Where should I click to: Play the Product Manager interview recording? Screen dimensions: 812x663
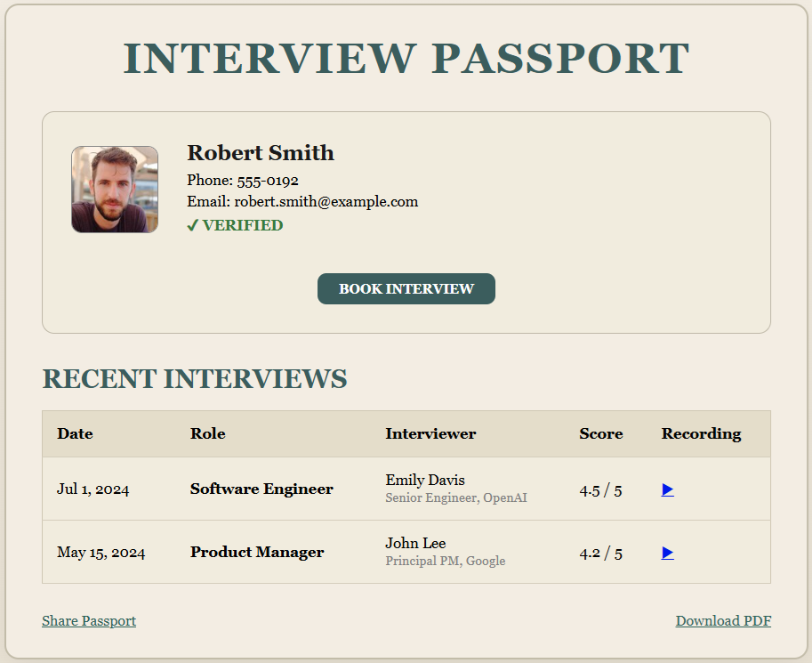[667, 553]
